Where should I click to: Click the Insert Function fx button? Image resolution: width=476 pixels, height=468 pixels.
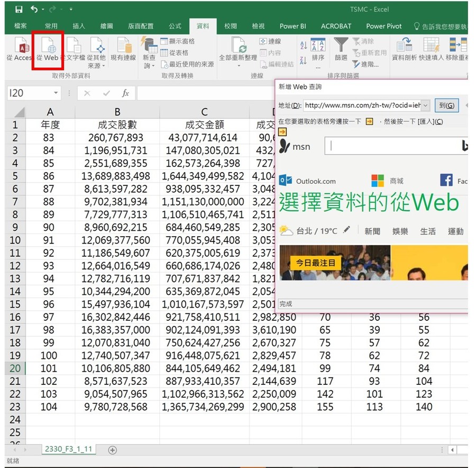click(x=125, y=93)
